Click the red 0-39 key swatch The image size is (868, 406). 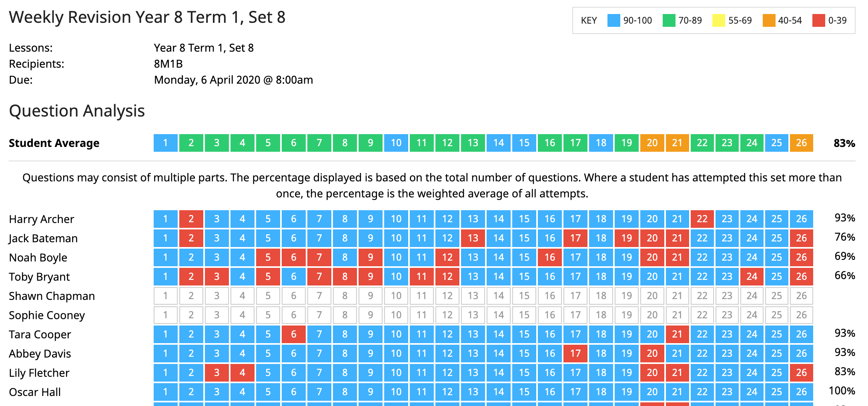(819, 20)
